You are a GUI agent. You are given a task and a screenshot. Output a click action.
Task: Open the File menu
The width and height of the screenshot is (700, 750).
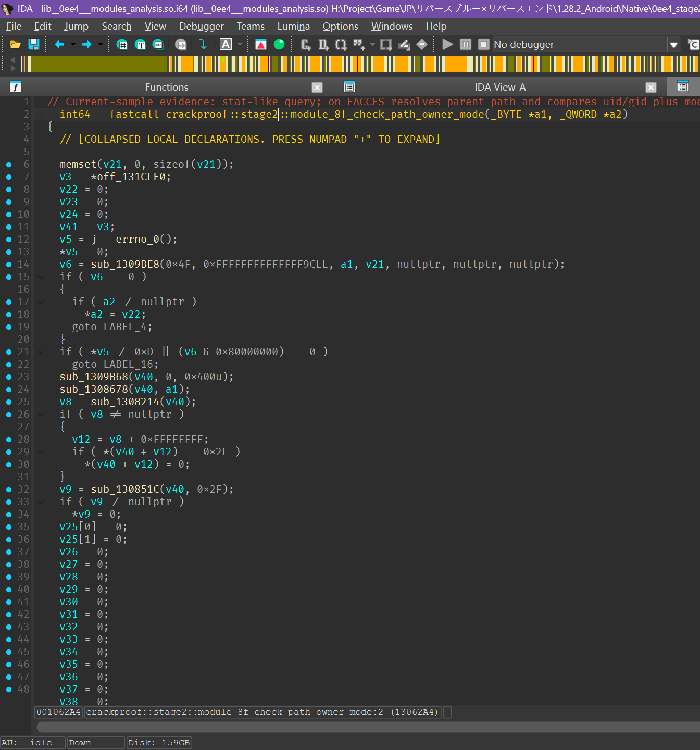click(14, 27)
